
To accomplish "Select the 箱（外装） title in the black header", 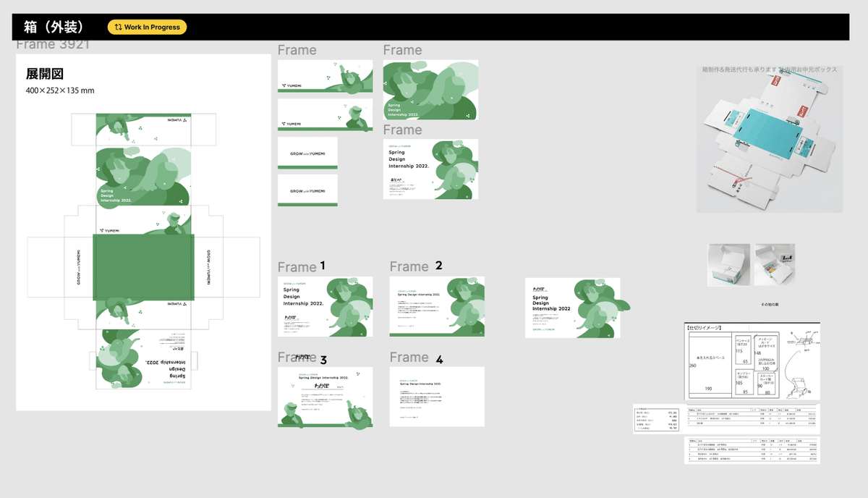I will [54, 27].
